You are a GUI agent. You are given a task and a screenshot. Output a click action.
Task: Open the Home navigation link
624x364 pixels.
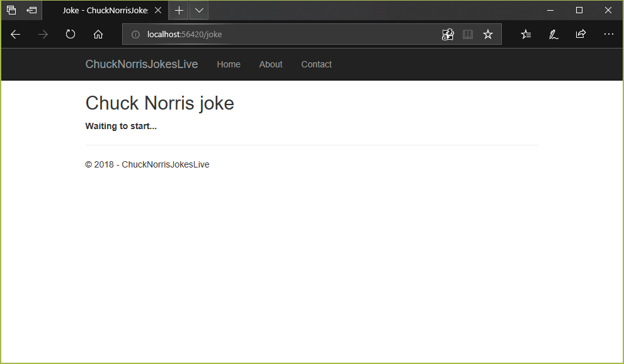[229, 64]
